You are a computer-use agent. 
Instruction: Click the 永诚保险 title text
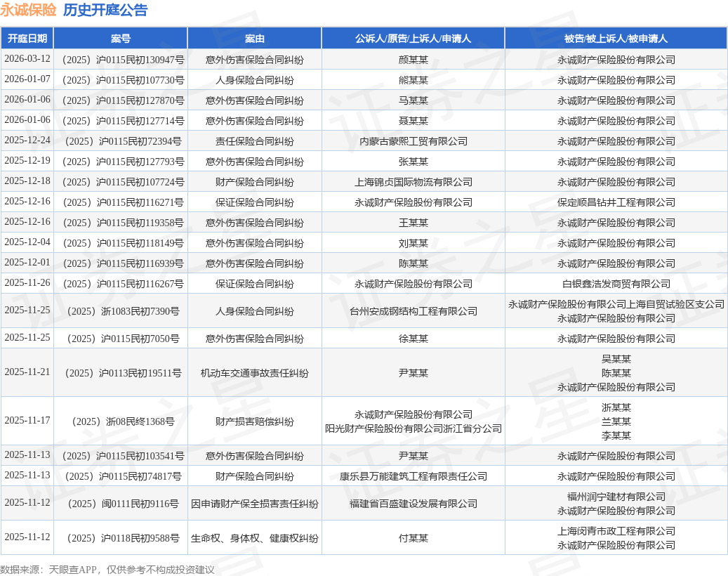point(28,10)
